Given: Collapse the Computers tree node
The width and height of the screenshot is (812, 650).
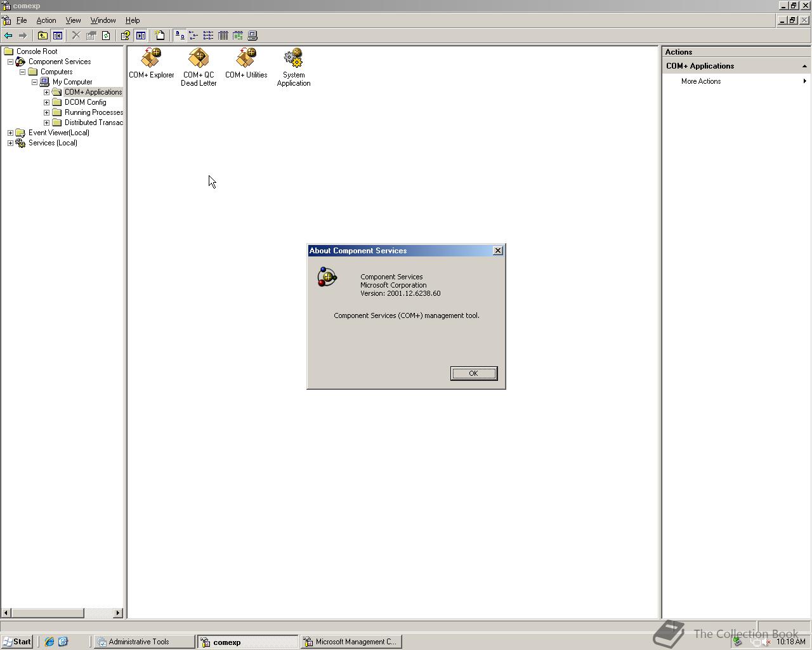Looking at the screenshot, I should [22, 72].
